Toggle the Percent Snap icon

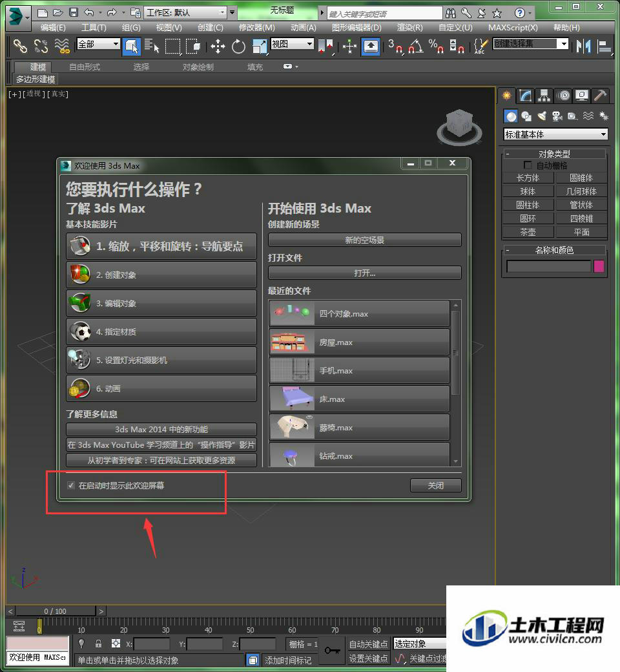click(436, 47)
